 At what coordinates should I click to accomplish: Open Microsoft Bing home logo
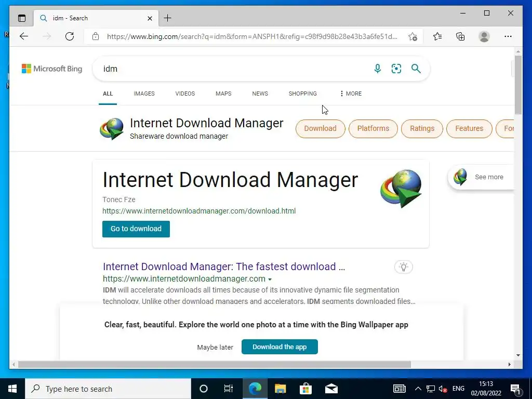click(52, 69)
